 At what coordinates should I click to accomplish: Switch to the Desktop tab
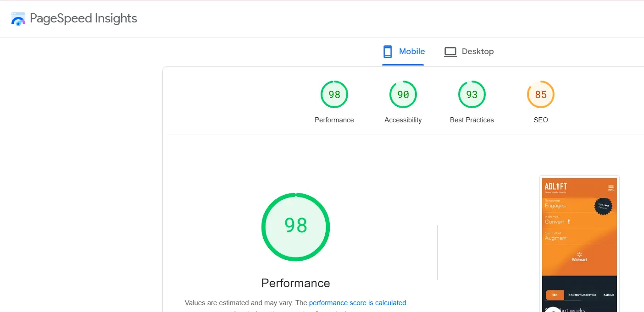469,52
